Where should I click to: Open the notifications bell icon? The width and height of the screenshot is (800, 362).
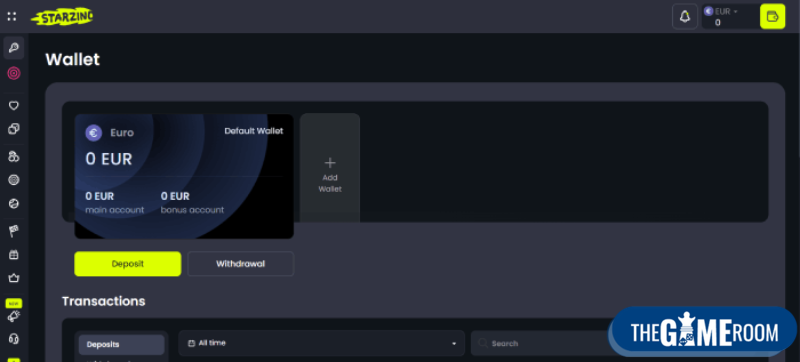(685, 16)
